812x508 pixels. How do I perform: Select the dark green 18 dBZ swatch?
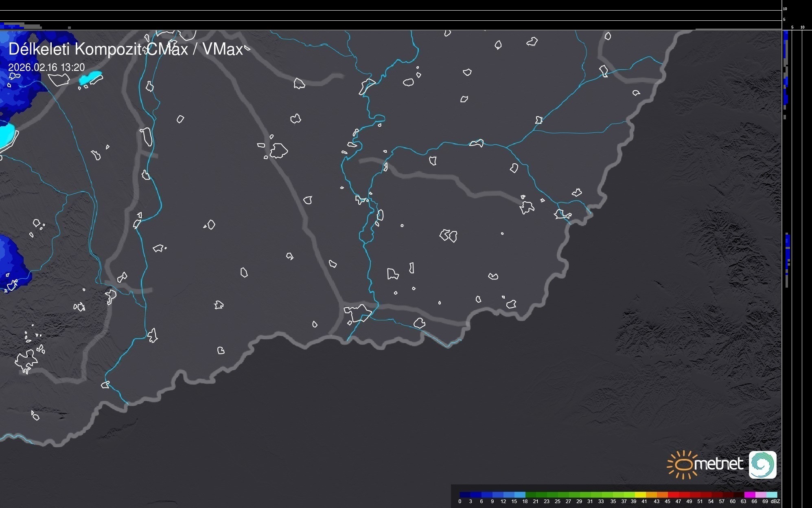click(530, 495)
